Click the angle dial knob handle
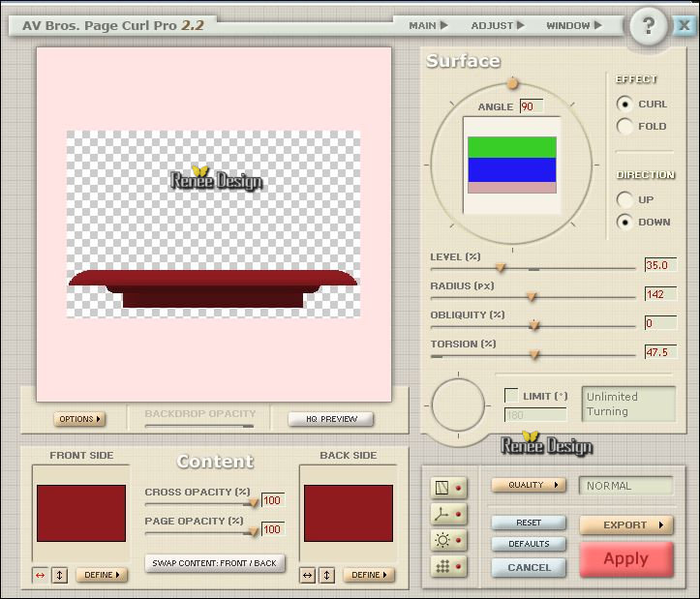 tap(512, 83)
